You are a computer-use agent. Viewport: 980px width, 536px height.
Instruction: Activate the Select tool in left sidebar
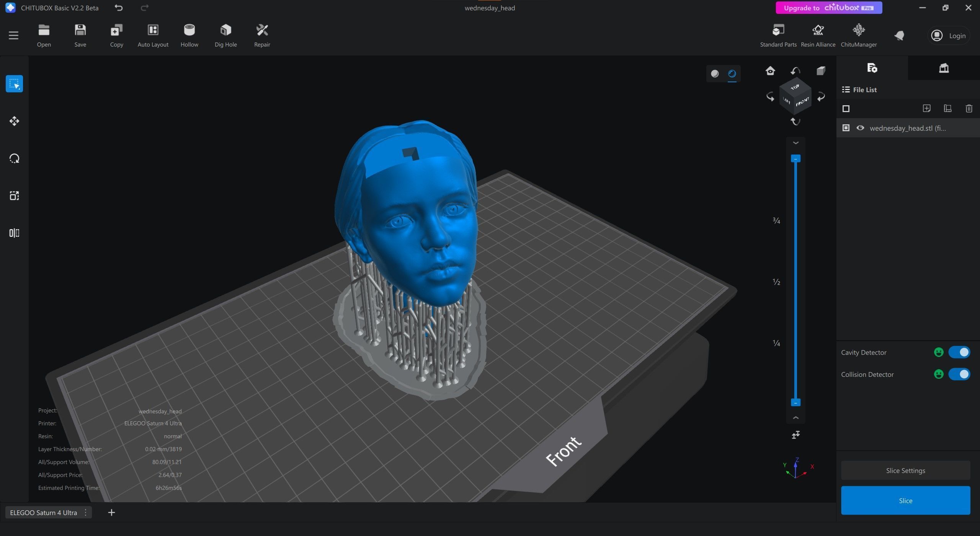coord(14,84)
